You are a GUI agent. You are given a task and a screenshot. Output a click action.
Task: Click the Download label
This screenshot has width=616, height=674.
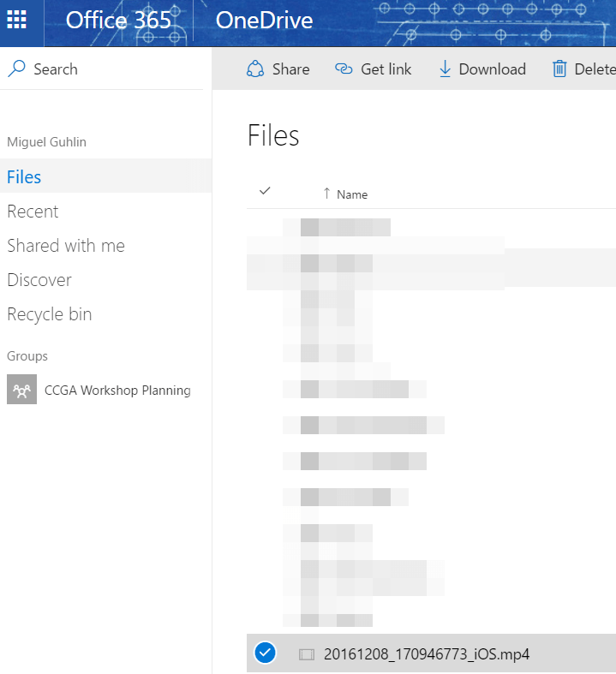point(492,69)
